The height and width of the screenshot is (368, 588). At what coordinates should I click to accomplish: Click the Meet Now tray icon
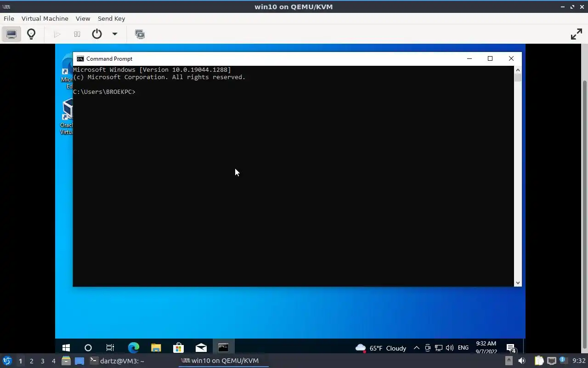click(428, 348)
